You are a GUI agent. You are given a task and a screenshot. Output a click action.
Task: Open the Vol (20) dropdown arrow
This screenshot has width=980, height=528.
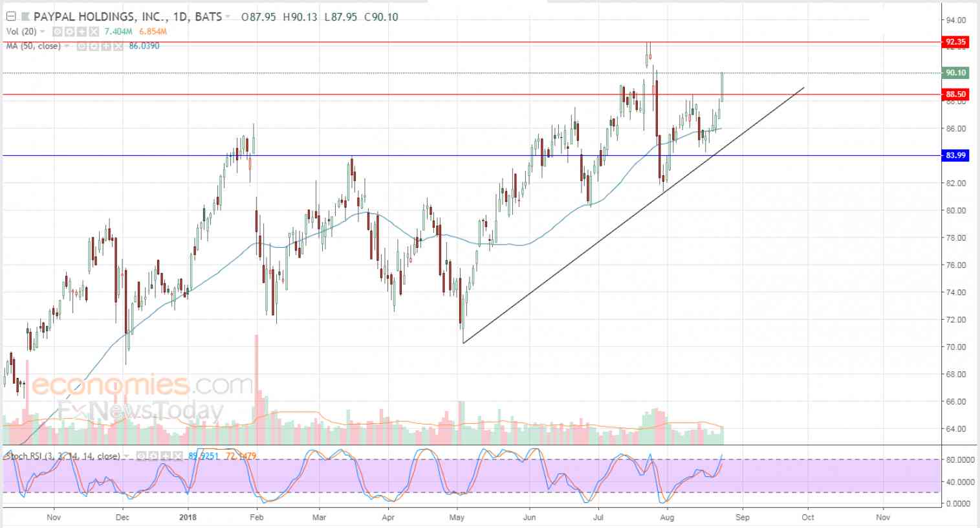coord(43,32)
